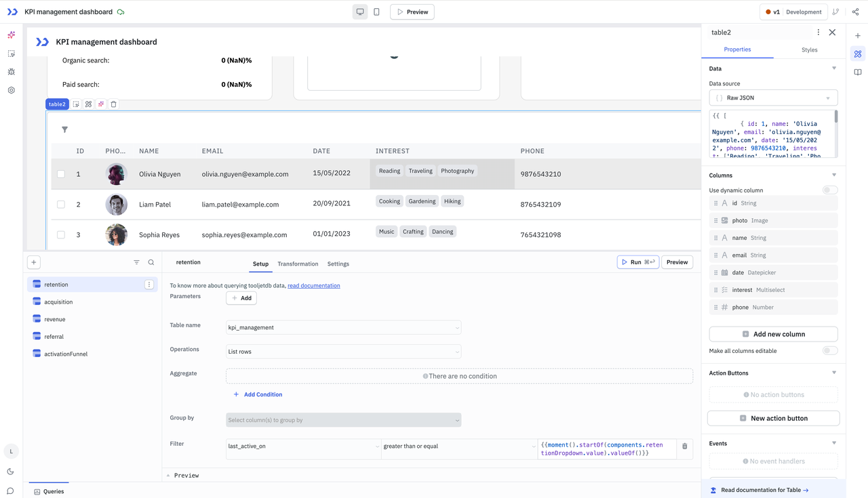Viewport: 868px width, 498px height.
Task: Enable the Use dynamic column toggle
Action: pyautogui.click(x=829, y=190)
